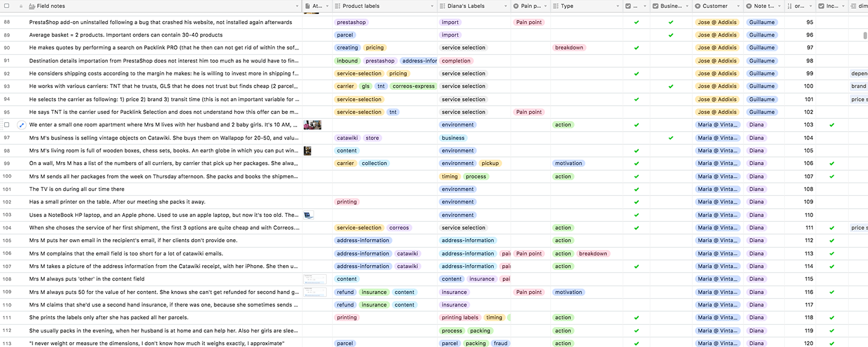868x347 pixels.
Task: Click the multi-select icon of Type column
Action: 555,6
